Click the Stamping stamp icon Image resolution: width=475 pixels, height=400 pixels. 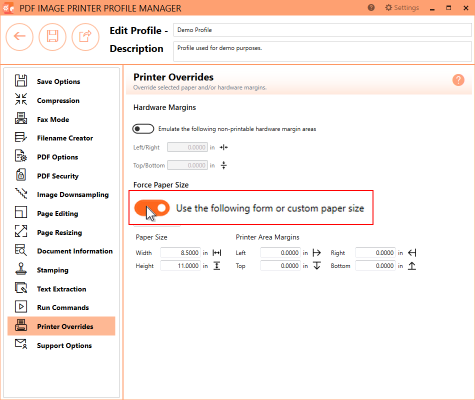click(21, 269)
